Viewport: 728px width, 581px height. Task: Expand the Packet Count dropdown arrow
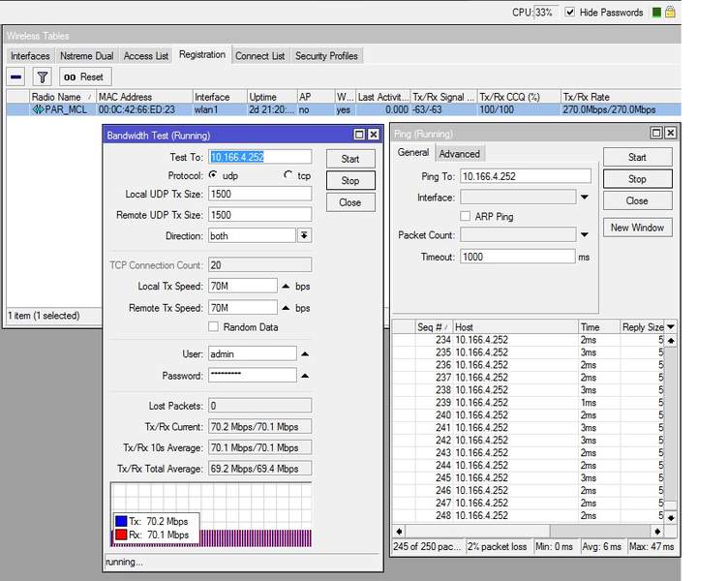click(584, 234)
